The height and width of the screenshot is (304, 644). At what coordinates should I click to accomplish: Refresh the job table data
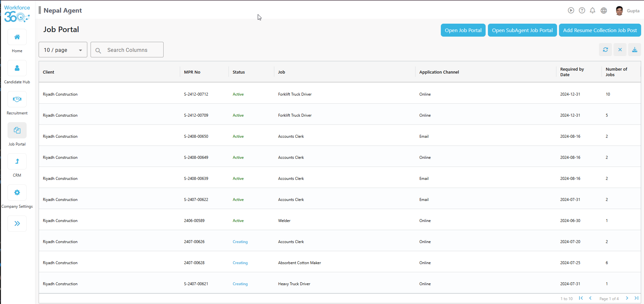point(605,50)
